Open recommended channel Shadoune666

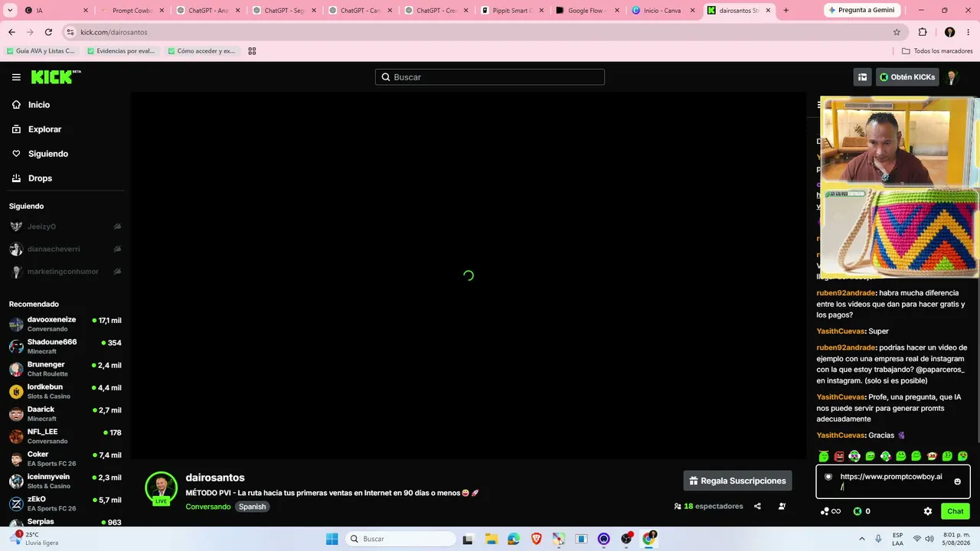65,346
